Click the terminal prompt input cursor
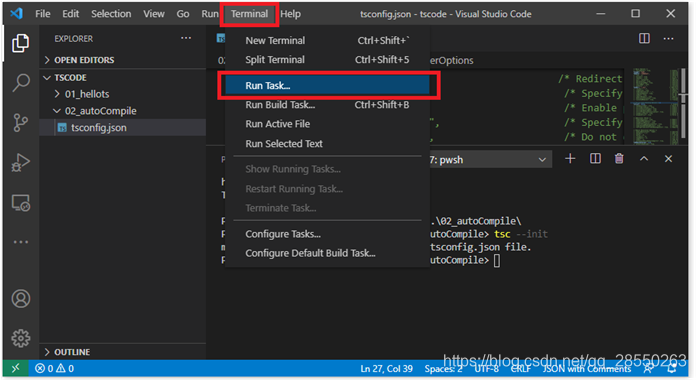 click(497, 260)
